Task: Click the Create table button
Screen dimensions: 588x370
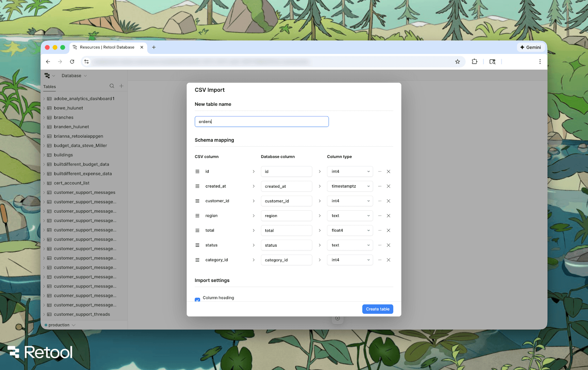Action: (377, 309)
